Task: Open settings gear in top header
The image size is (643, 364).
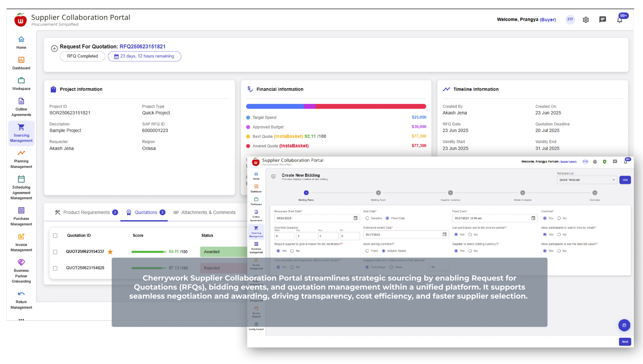Action: [x=586, y=20]
